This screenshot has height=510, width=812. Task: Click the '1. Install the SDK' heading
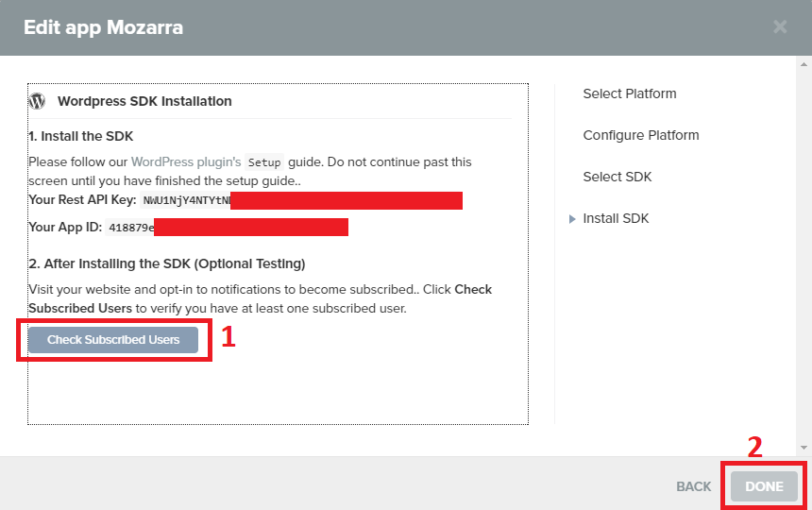pos(81,136)
